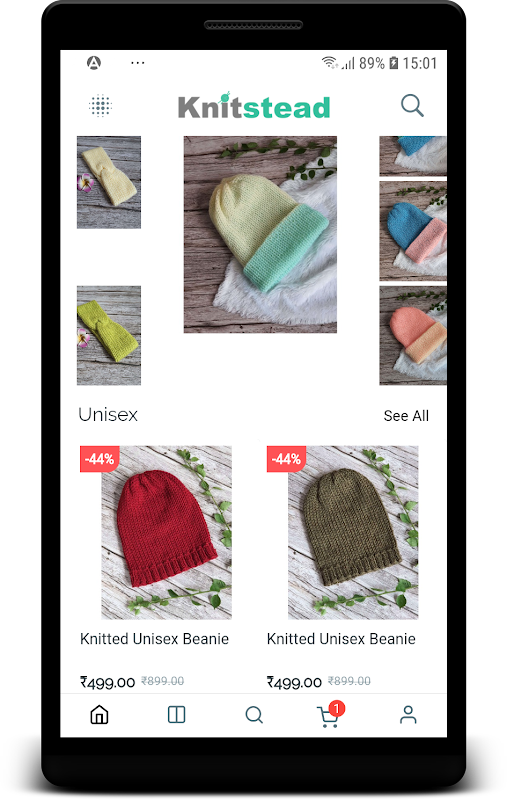Tap the Wi-Fi status icon
The image size is (507, 800).
330,63
